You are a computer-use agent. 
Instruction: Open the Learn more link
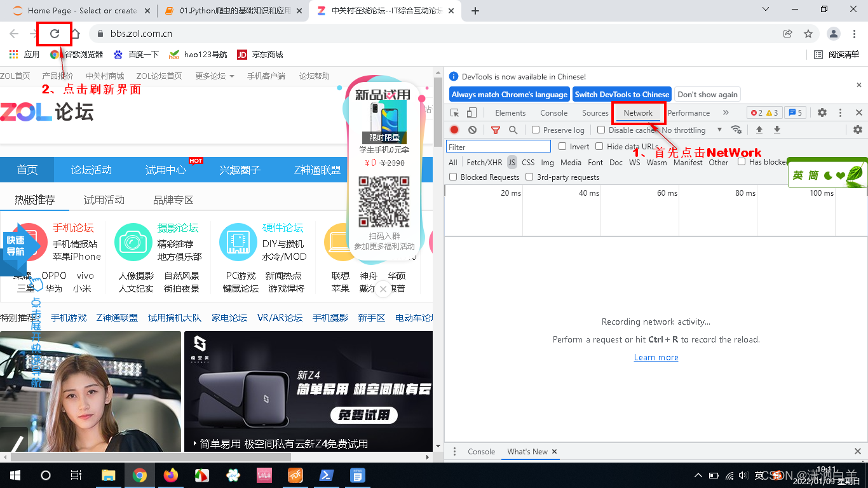[x=656, y=357]
